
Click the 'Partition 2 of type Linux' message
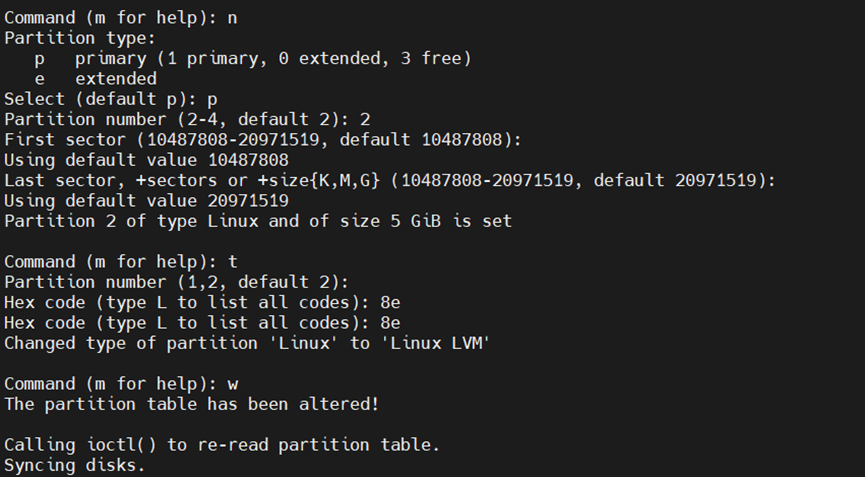tap(258, 221)
